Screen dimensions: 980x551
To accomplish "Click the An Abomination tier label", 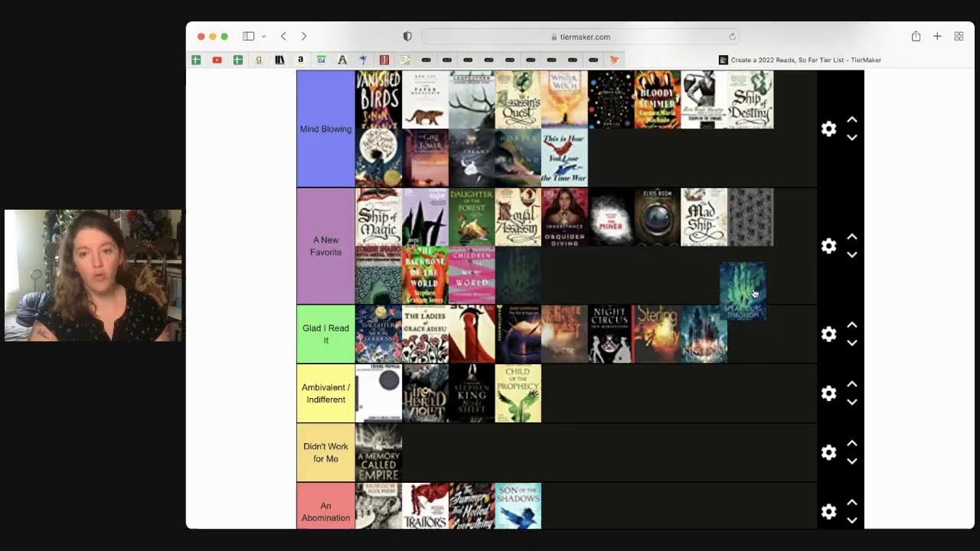I will [x=325, y=506].
